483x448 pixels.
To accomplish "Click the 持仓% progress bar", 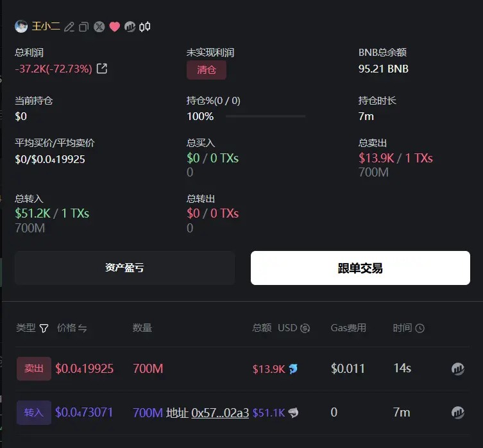I will click(266, 116).
